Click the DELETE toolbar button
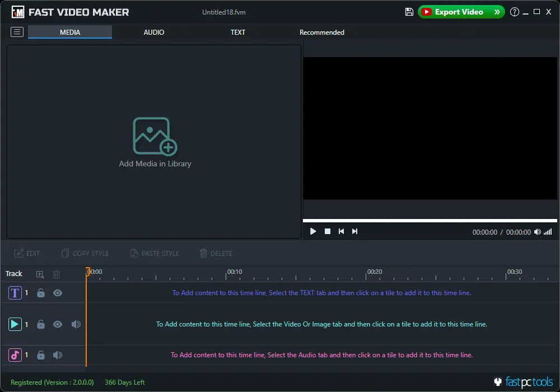560x392 pixels. (216, 254)
